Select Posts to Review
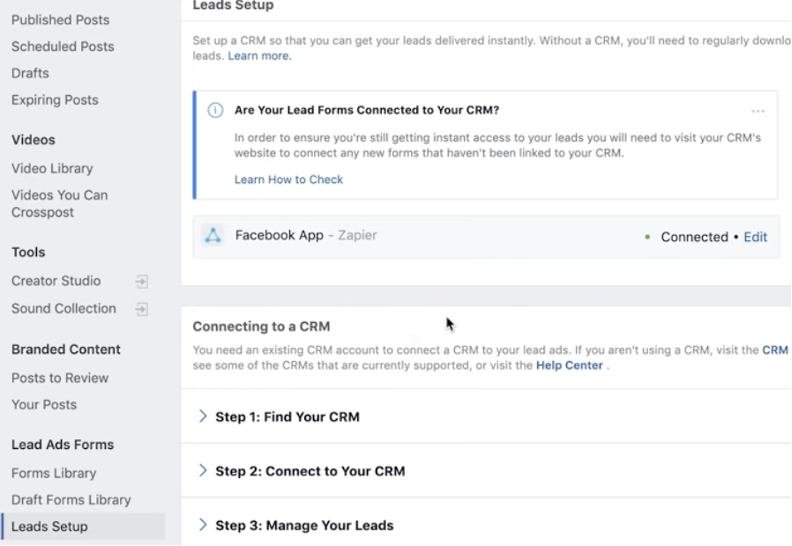 pyautogui.click(x=60, y=378)
